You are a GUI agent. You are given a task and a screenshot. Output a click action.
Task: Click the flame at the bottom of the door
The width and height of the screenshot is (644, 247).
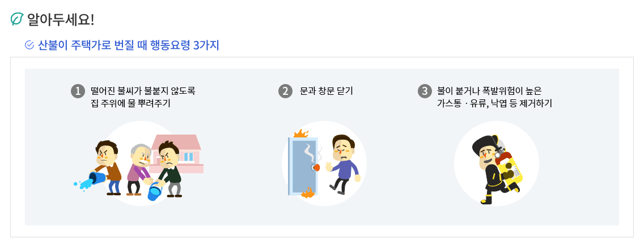(308, 192)
